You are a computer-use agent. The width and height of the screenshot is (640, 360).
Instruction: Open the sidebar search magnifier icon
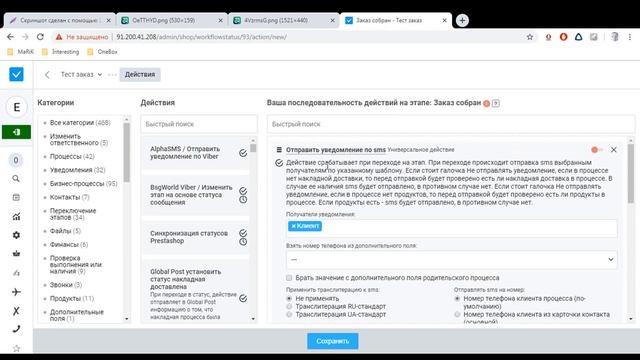click(16, 178)
